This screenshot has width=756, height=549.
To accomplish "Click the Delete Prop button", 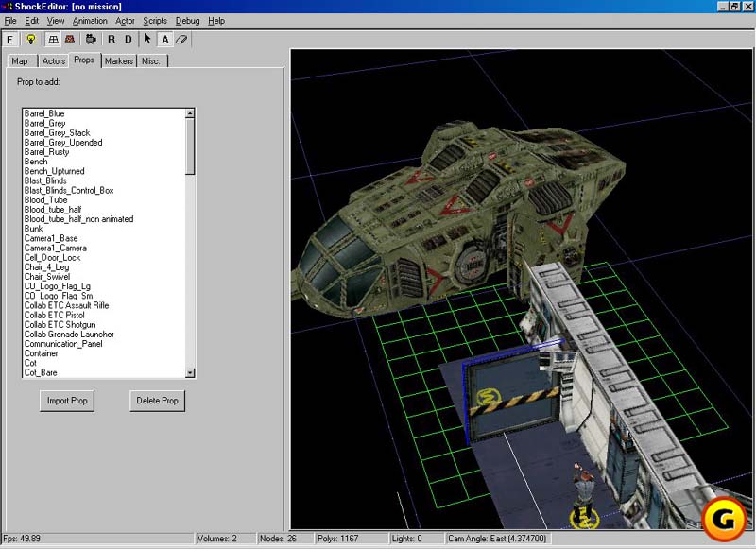I will [157, 401].
